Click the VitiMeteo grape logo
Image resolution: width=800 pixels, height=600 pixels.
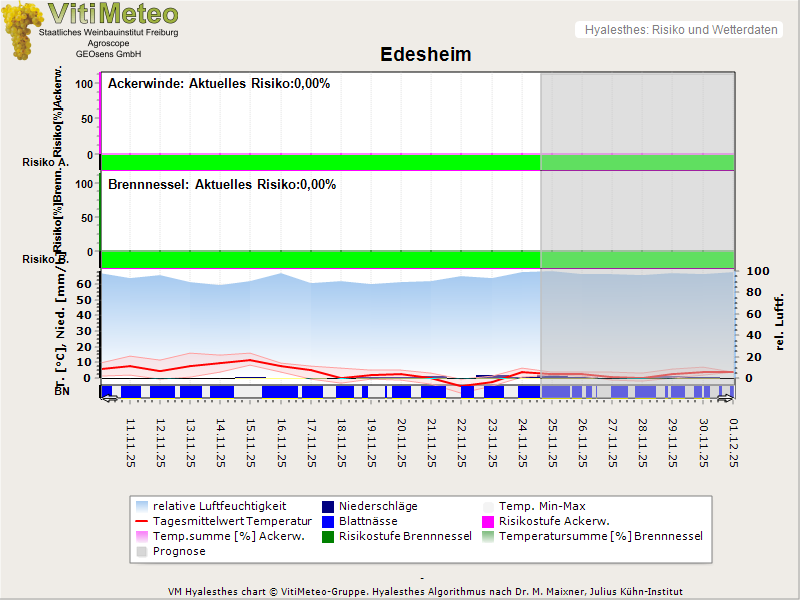[22, 30]
